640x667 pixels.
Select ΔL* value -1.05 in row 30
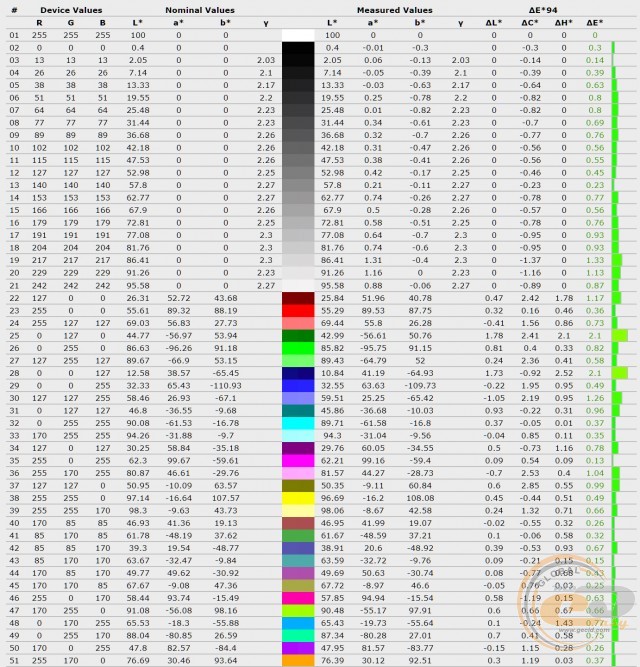[494, 398]
